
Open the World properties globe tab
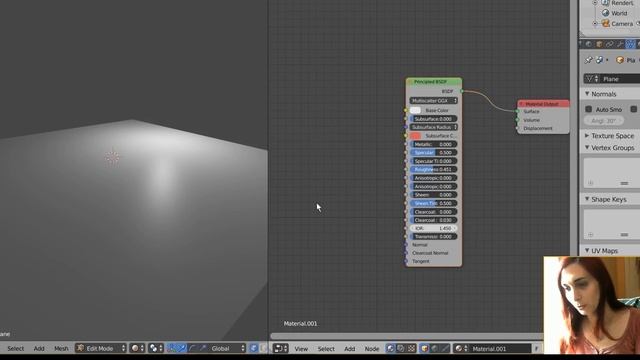[x=589, y=44]
